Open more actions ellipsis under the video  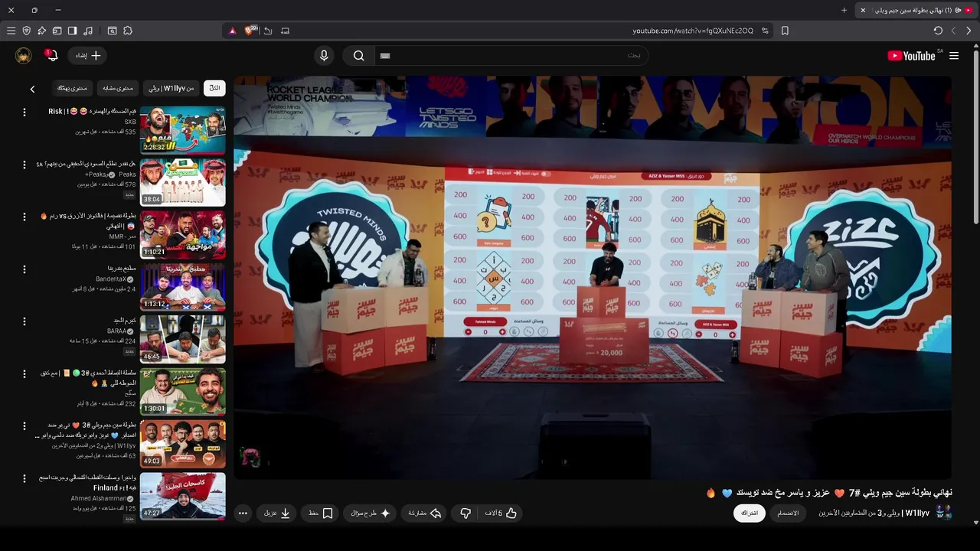(x=243, y=514)
